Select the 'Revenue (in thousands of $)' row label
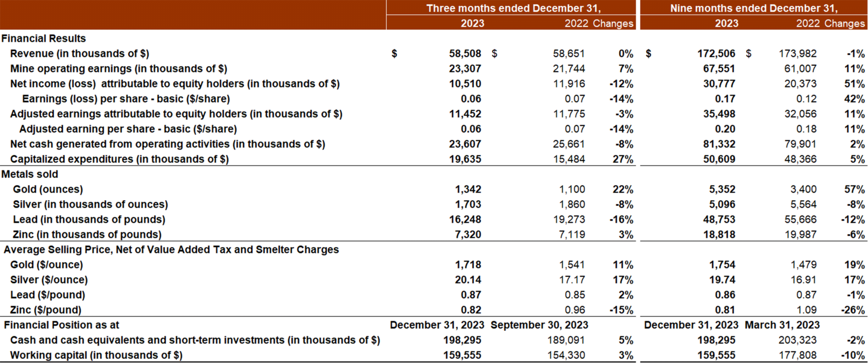This screenshot has width=868, height=363. [x=80, y=54]
